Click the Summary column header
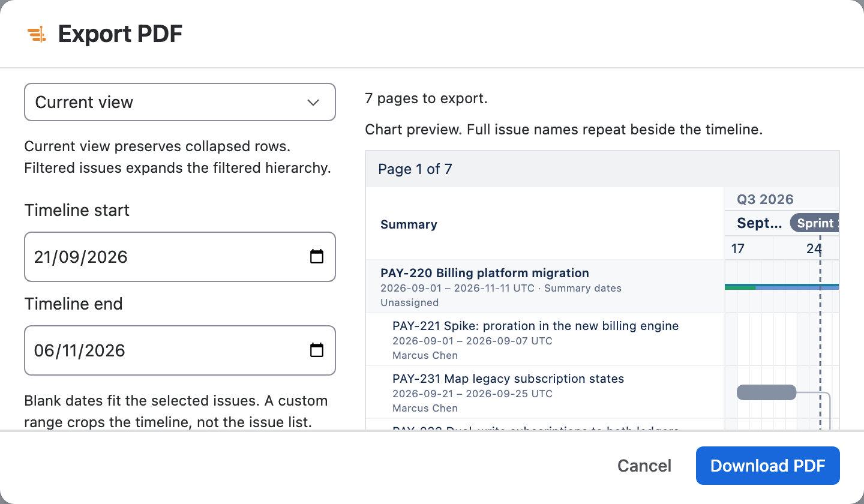The width and height of the screenshot is (864, 504). (x=409, y=224)
